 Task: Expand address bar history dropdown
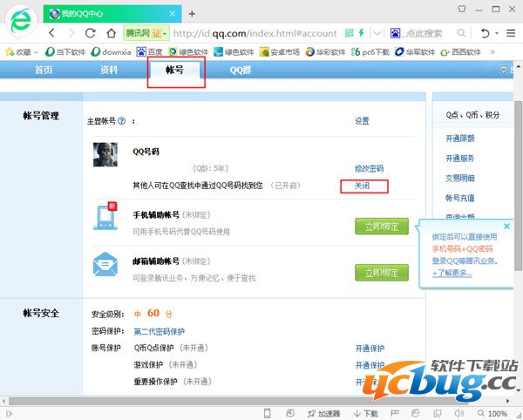pos(377,33)
